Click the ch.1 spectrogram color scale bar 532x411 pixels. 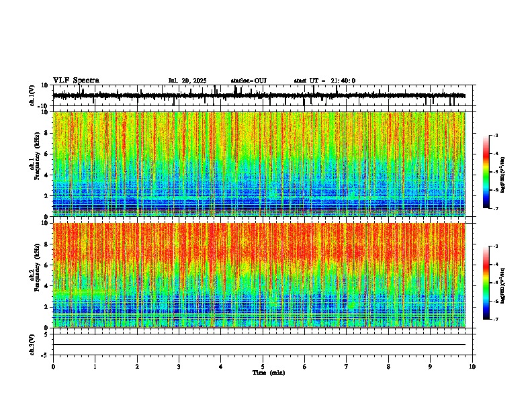[x=486, y=172]
